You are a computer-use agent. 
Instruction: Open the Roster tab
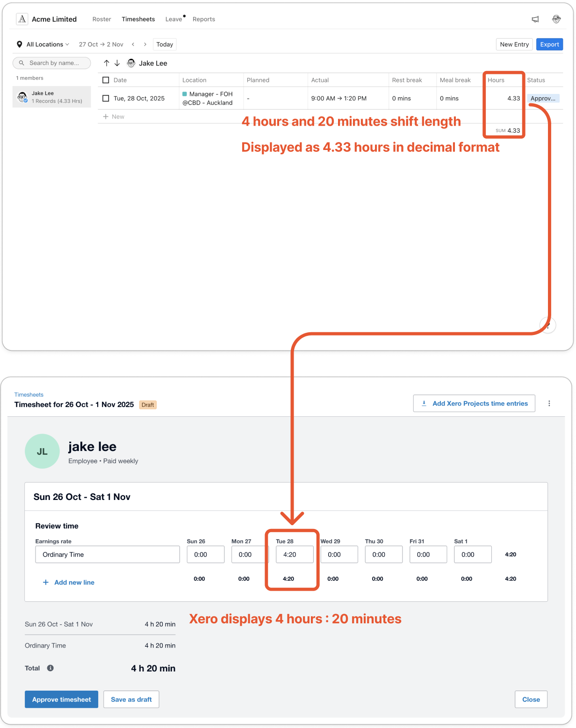click(x=101, y=19)
